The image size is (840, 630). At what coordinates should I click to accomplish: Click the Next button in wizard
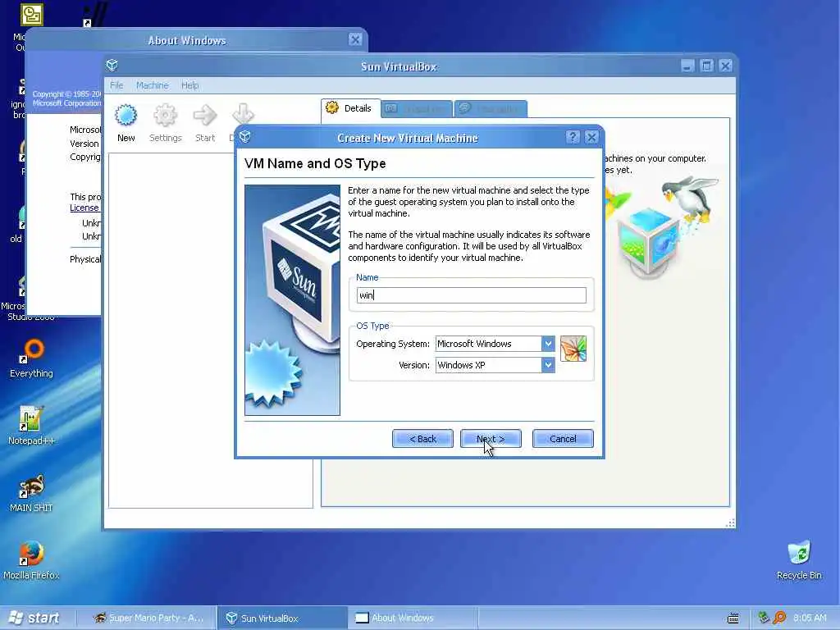pos(491,439)
